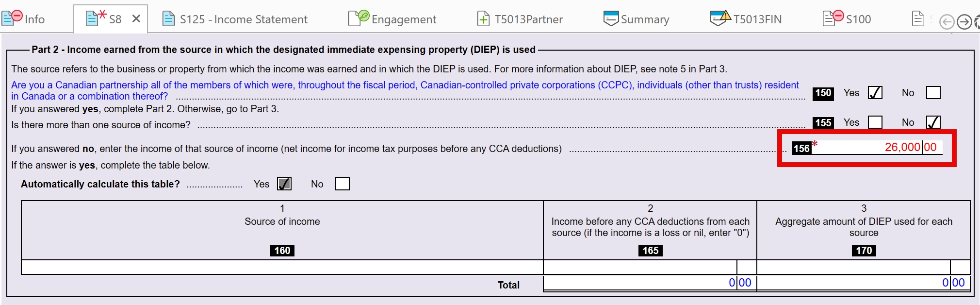Navigate to next tabs with right arrow
This screenshot has height=305, width=980.
tap(964, 22)
